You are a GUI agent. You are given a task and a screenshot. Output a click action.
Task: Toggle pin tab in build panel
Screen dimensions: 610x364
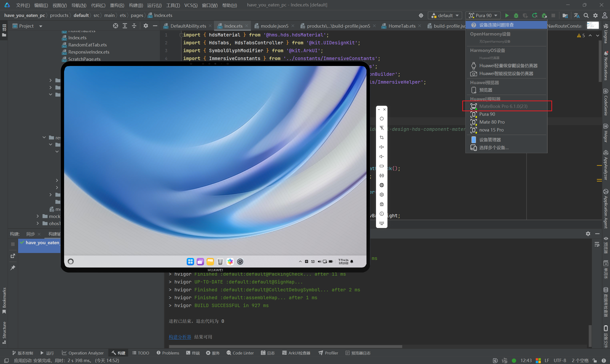click(x=13, y=268)
